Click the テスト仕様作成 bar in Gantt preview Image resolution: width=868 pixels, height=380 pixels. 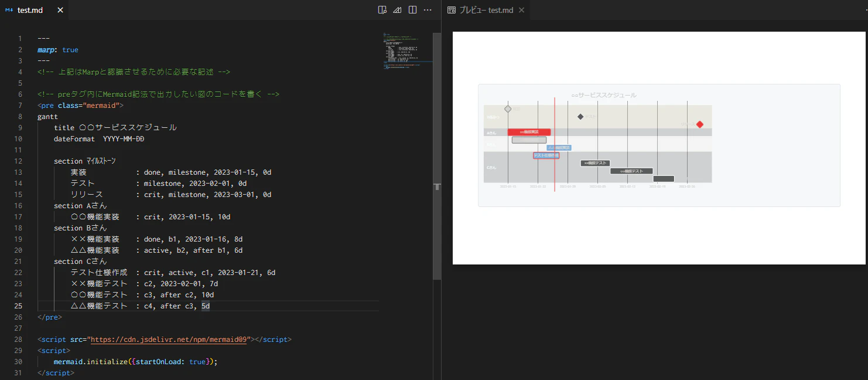tap(546, 155)
